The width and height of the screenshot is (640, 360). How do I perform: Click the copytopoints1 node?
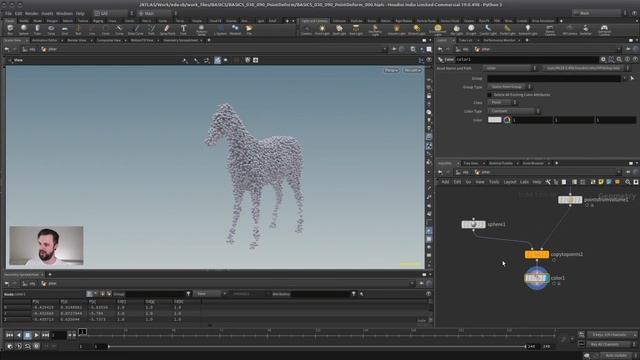pos(537,254)
